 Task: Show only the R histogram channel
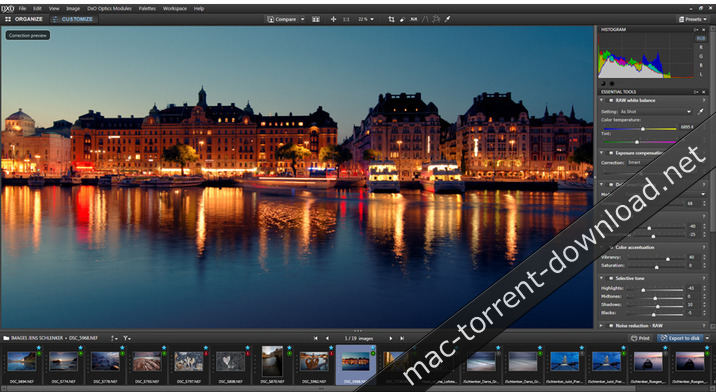click(701, 48)
